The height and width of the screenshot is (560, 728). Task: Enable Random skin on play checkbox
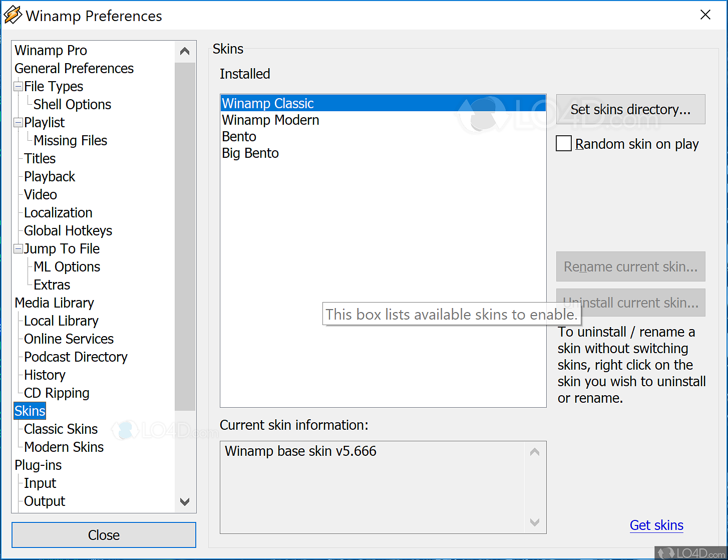coord(564,144)
